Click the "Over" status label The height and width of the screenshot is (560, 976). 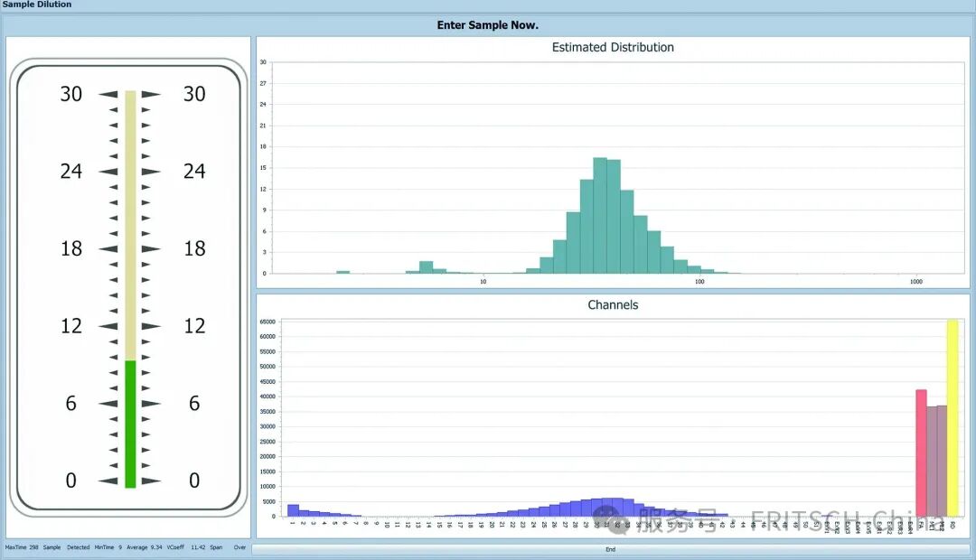239,547
